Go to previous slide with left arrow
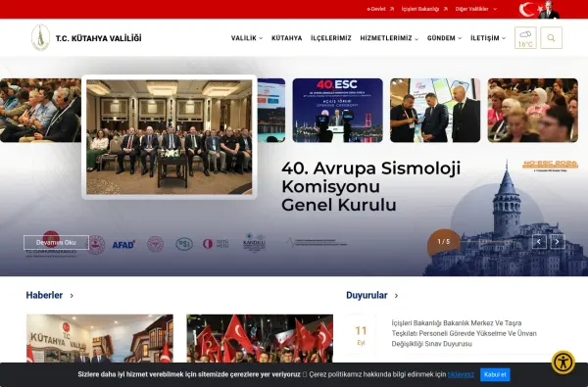The image size is (588, 387). [539, 242]
